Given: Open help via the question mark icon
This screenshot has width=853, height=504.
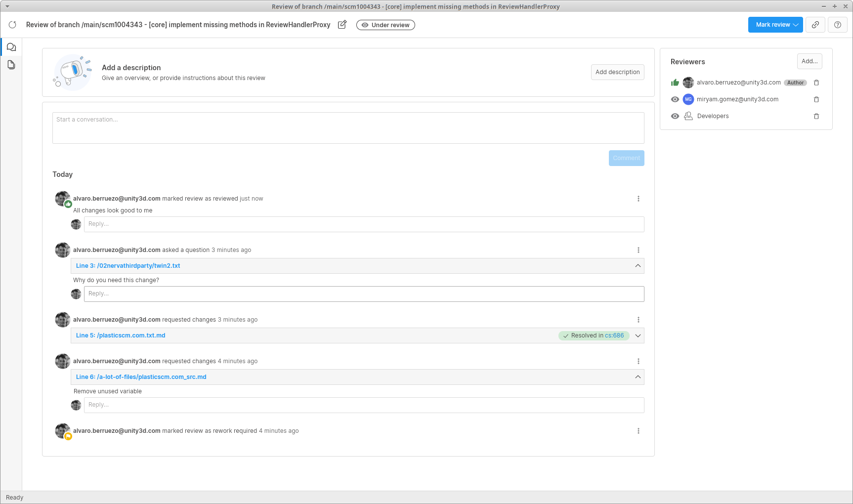Looking at the screenshot, I should pyautogui.click(x=838, y=25).
